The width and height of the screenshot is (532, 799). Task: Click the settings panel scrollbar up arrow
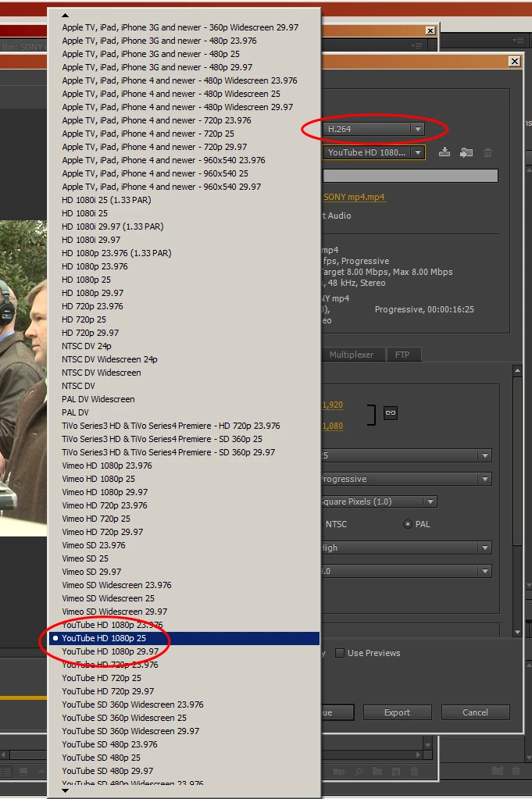coord(517,370)
